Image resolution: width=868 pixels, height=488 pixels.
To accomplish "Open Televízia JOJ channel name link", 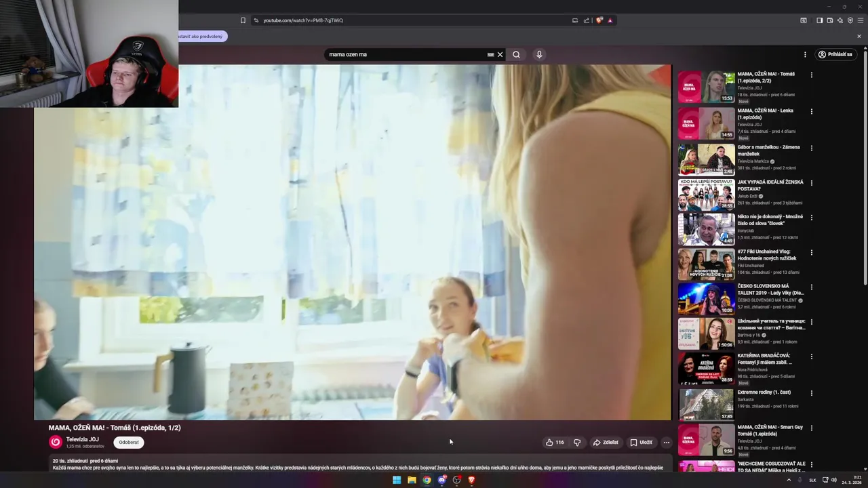I will [82, 439].
